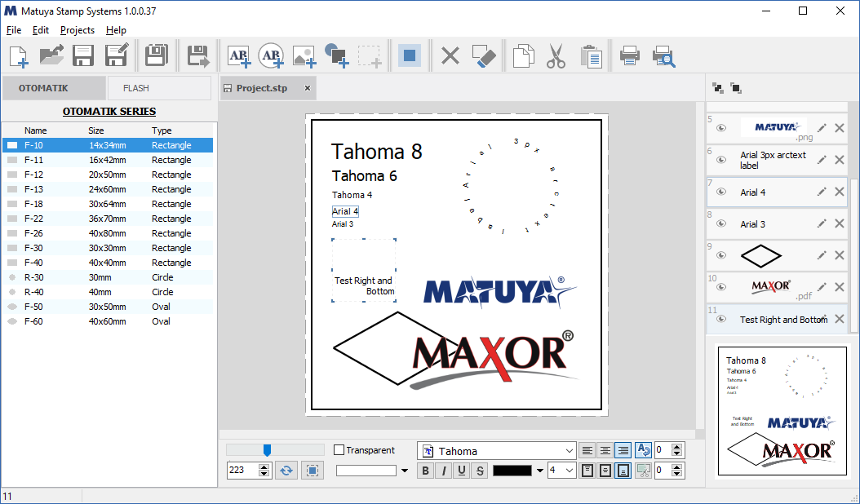Print the stamp design
Screen dimensions: 860x504
pos(630,56)
